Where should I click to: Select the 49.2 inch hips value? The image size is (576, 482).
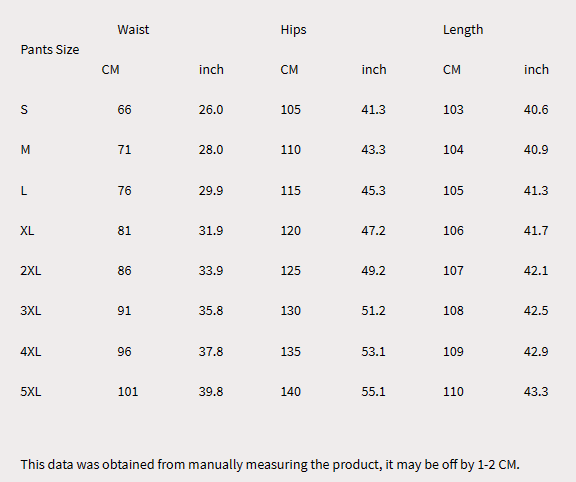pos(373,270)
